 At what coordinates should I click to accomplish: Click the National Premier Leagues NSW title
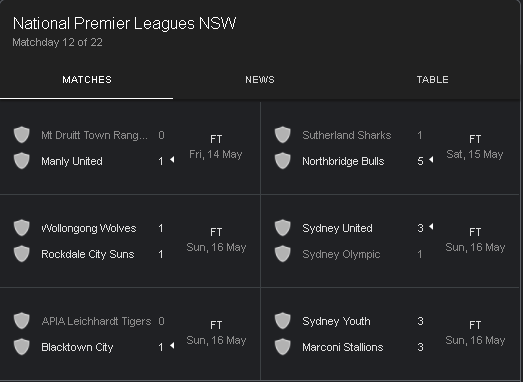(124, 24)
